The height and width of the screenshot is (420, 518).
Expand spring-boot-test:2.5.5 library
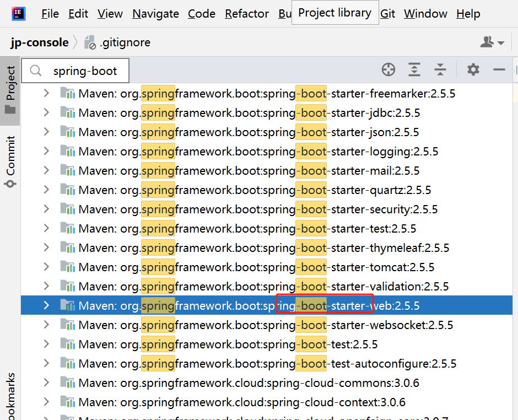point(47,344)
